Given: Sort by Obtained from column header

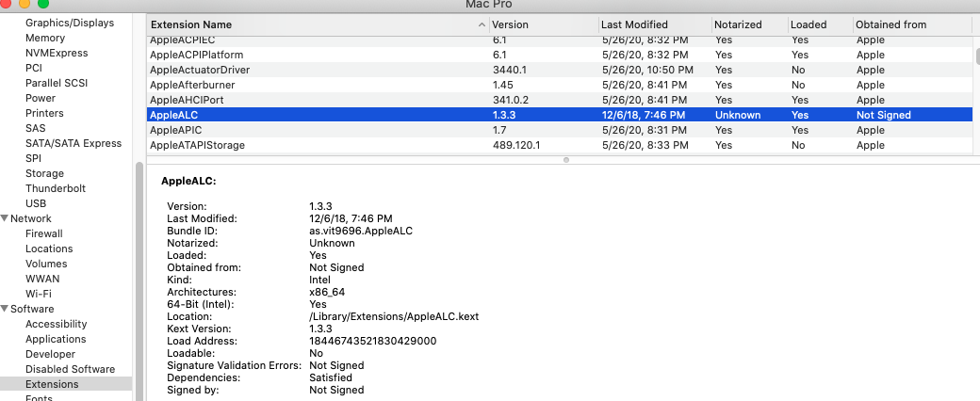Looking at the screenshot, I should [x=912, y=25].
